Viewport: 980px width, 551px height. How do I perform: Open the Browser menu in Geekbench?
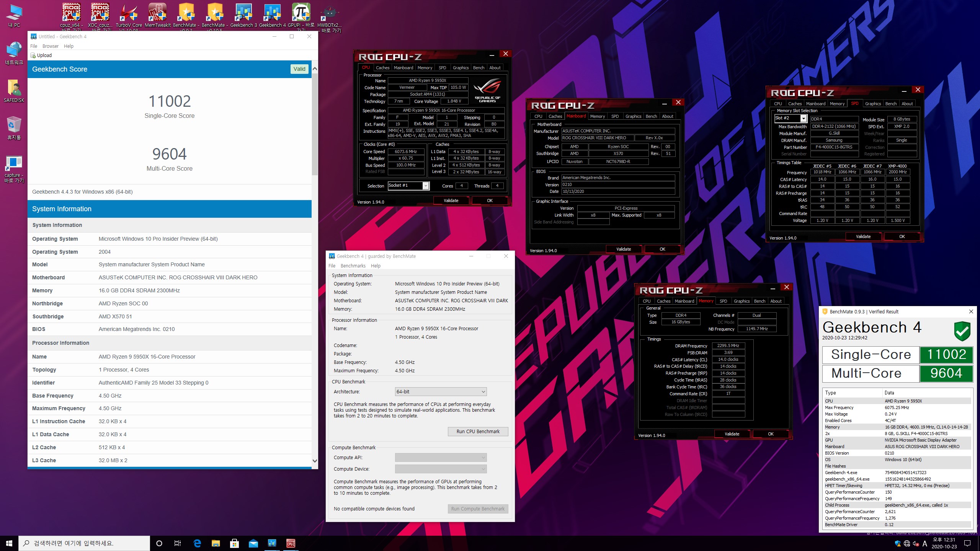(x=51, y=46)
